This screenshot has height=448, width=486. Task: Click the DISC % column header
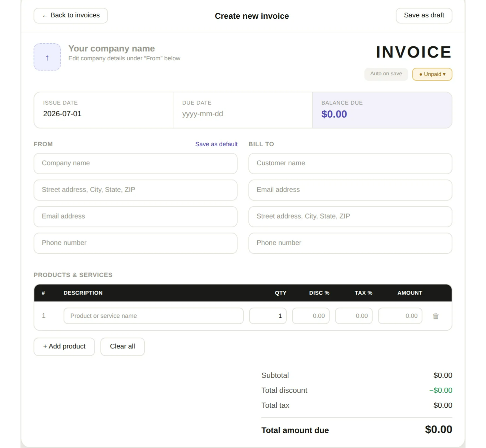click(319, 293)
